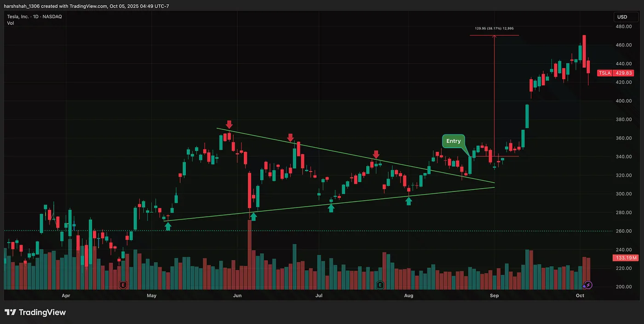Click the Oct label on the time axis
Viewport: 644px width, 324px height.
[x=580, y=295]
